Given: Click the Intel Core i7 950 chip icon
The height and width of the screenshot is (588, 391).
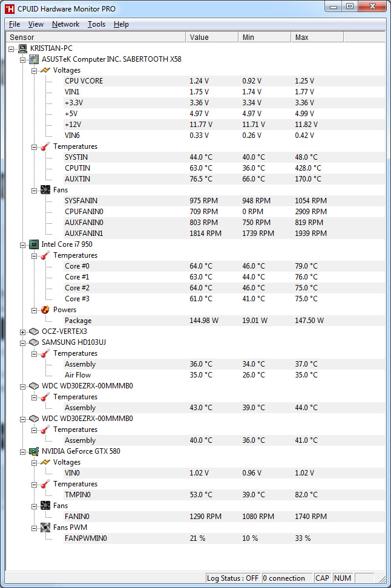Looking at the screenshot, I should (x=34, y=244).
